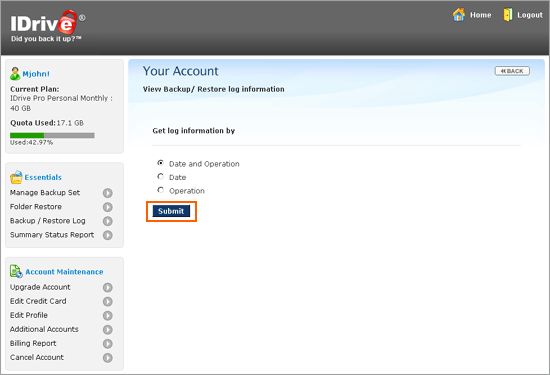The image size is (550, 375).
Task: Click arrow icon next to Edit Credit Card
Action: tap(108, 301)
